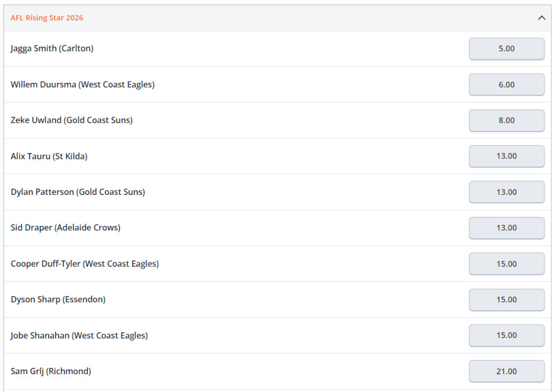Select odds of 13.00 for Sid Draper
553x392 pixels.
click(x=506, y=228)
